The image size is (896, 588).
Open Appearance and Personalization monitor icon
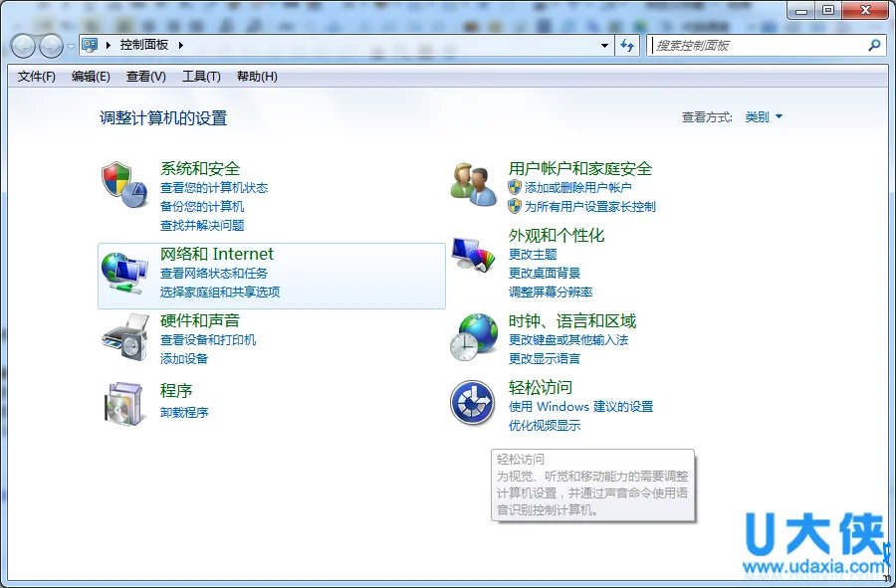pyautogui.click(x=473, y=255)
